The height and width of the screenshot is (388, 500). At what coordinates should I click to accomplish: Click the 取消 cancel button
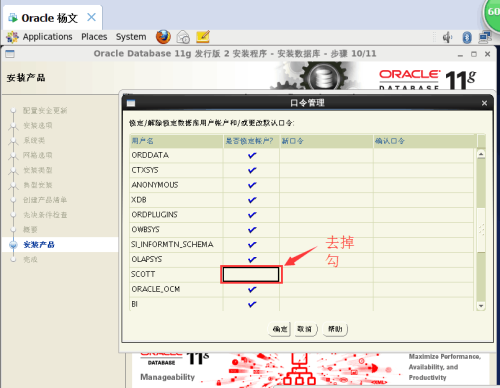point(305,329)
